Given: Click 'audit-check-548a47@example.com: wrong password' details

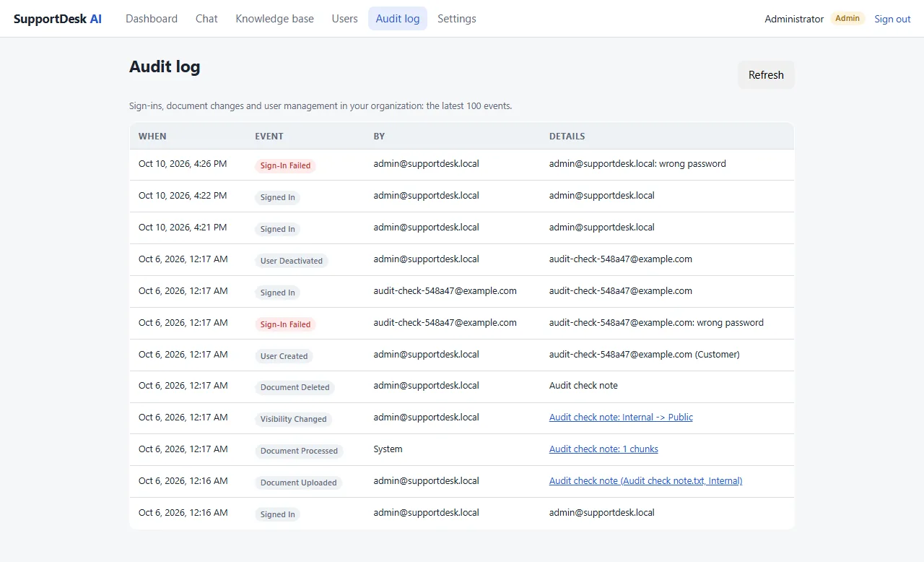Looking at the screenshot, I should (656, 323).
